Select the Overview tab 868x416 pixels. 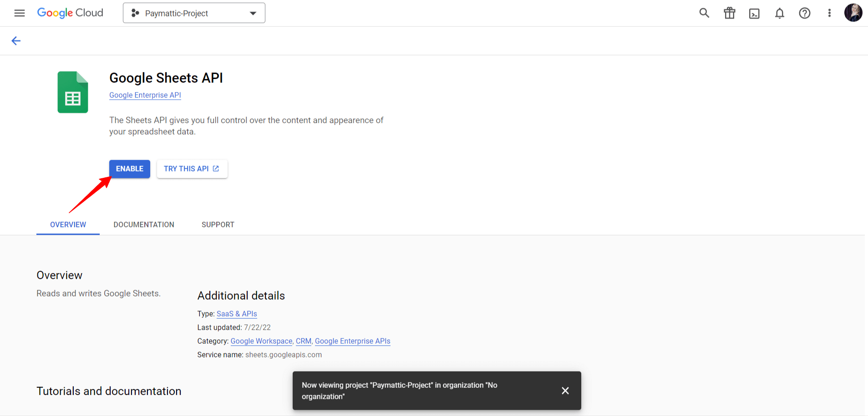pos(68,225)
